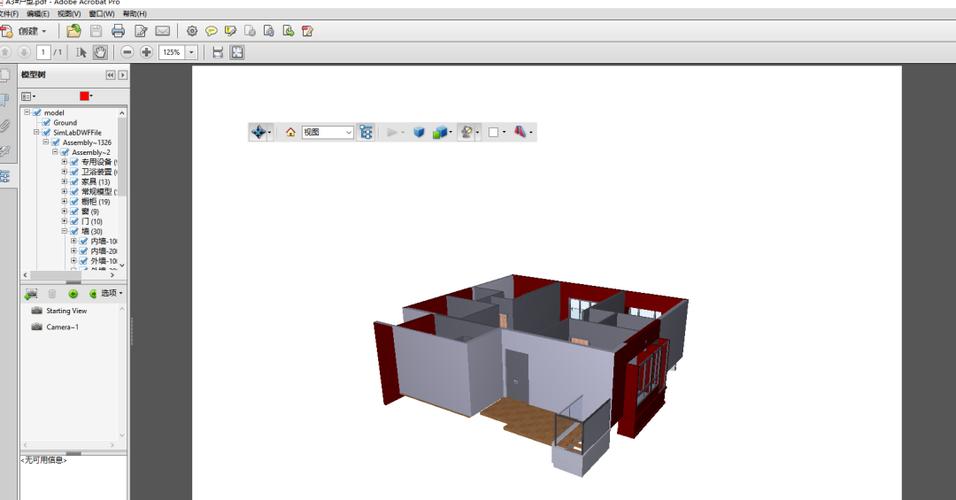Click the red PDF edit icon
The height and width of the screenshot is (500, 956).
[307, 30]
